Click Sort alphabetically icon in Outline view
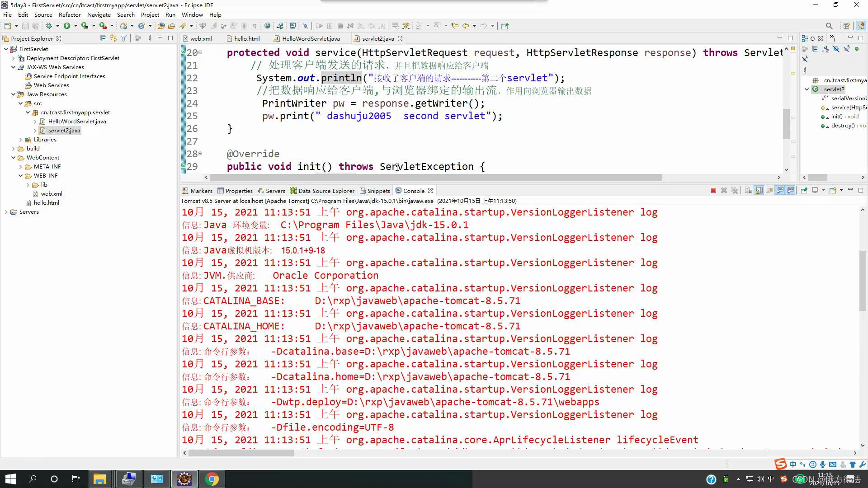The height and width of the screenshot is (488, 868). [x=826, y=49]
